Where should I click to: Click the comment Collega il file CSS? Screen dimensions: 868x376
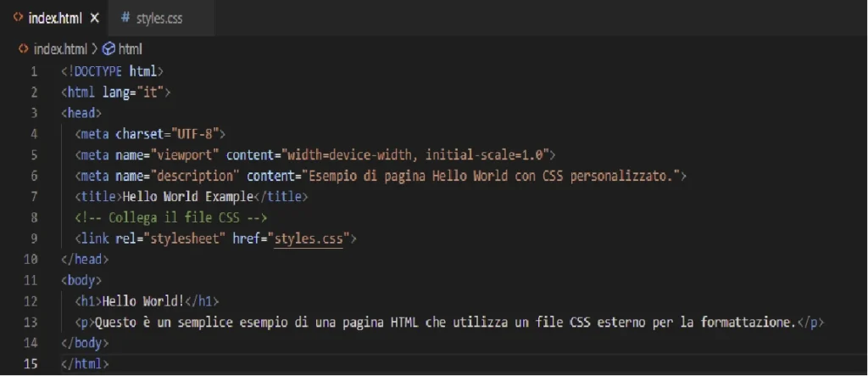coord(171,218)
